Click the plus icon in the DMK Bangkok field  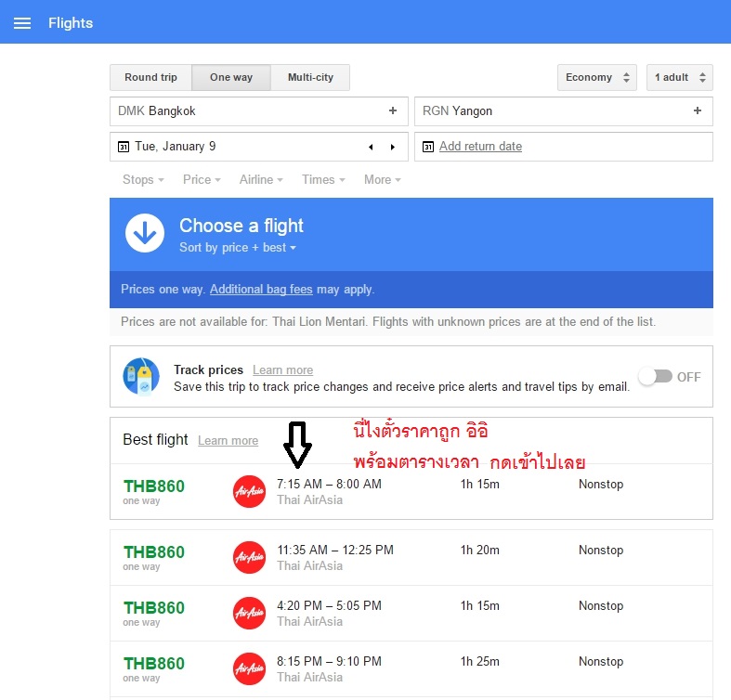tap(393, 110)
